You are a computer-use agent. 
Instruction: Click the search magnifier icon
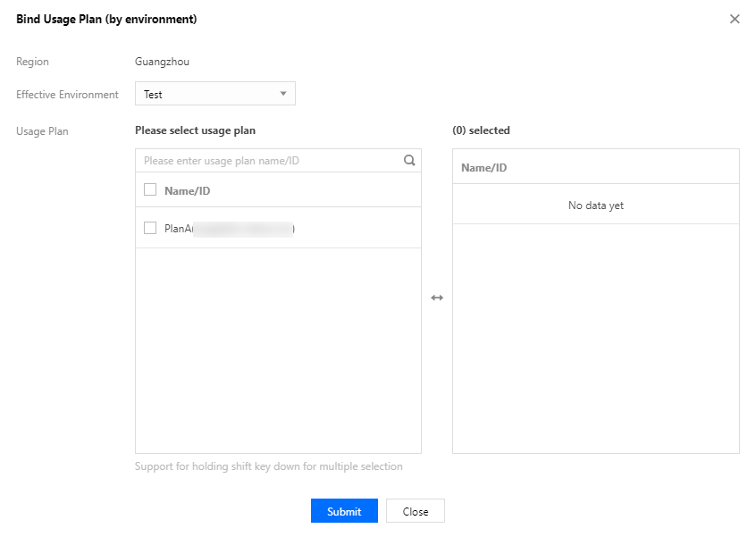[x=409, y=161]
